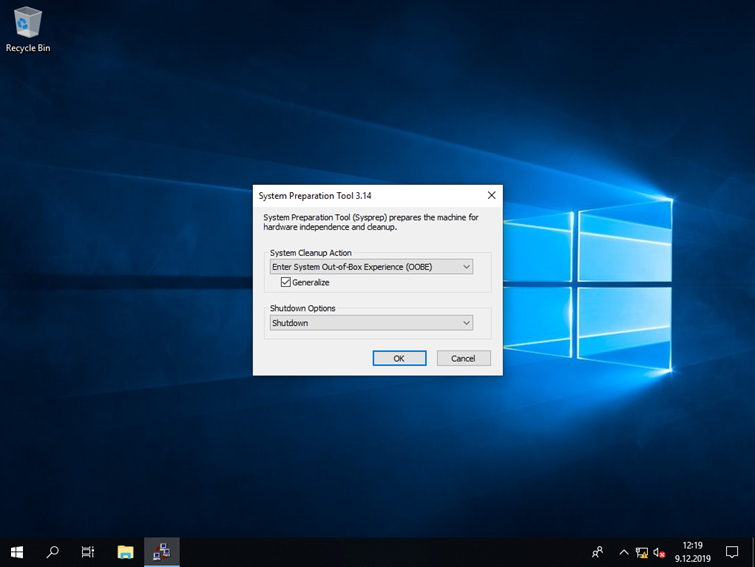Viewport: 755px width, 567px height.
Task: Open the People icon in tray
Action: click(x=598, y=552)
